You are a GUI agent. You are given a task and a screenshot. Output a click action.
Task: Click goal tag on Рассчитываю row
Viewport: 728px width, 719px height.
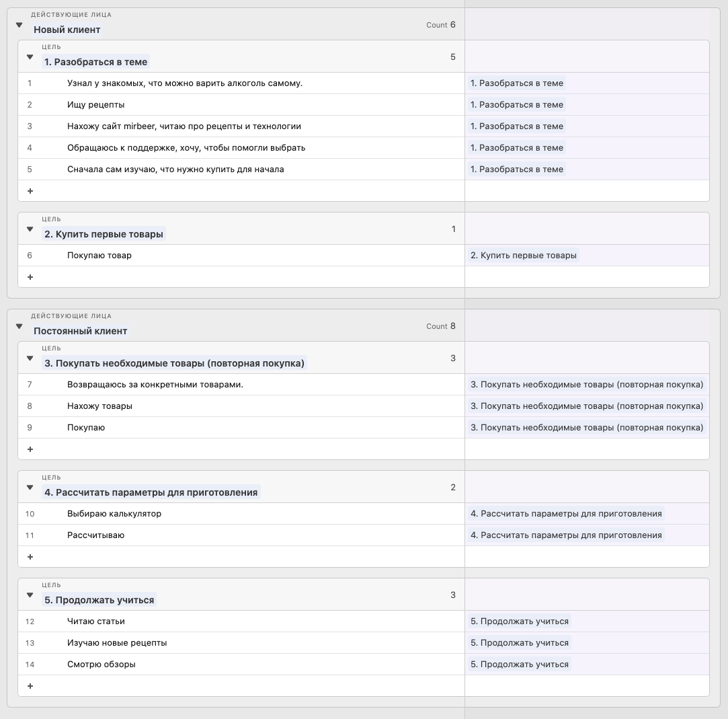point(566,535)
